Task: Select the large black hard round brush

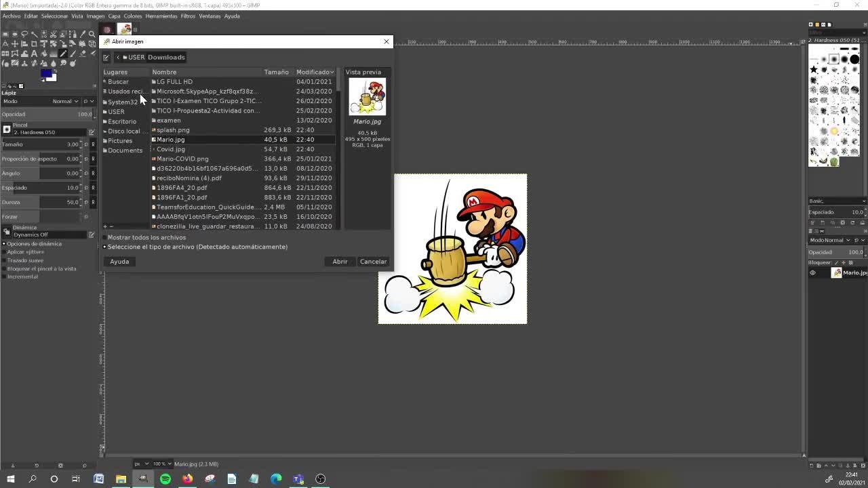Action: click(x=854, y=59)
